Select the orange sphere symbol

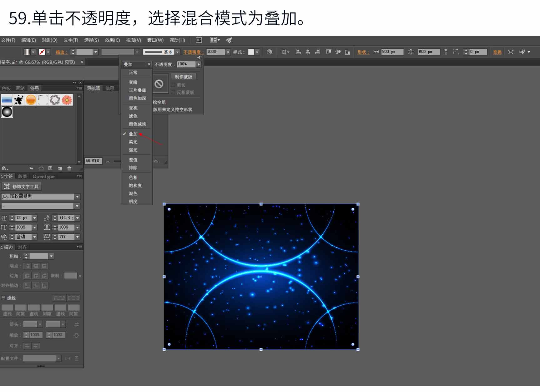(x=31, y=100)
